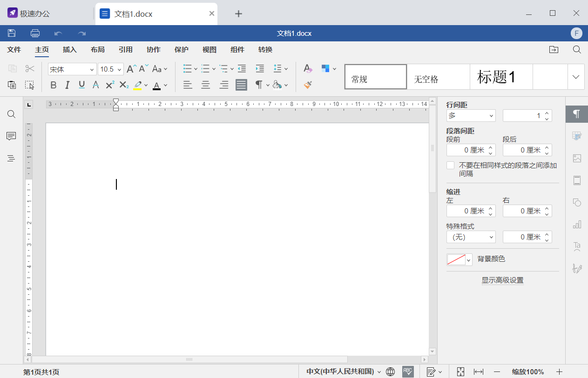Click the Copy style paintbrush icon
Viewport: 588px width, 378px height.
[x=308, y=85]
